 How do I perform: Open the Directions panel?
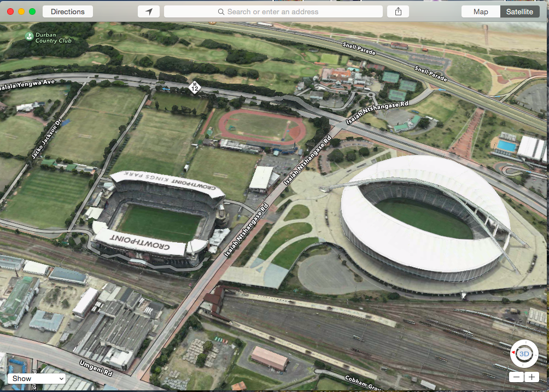pos(68,11)
